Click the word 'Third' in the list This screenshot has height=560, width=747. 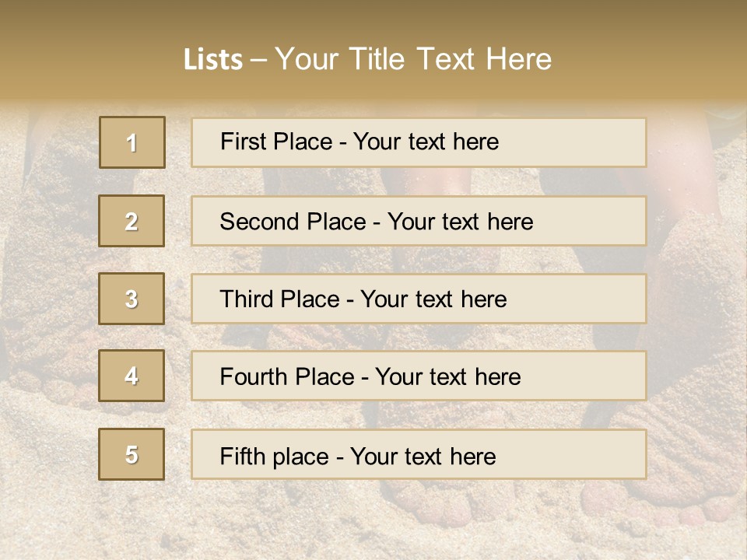pos(247,299)
